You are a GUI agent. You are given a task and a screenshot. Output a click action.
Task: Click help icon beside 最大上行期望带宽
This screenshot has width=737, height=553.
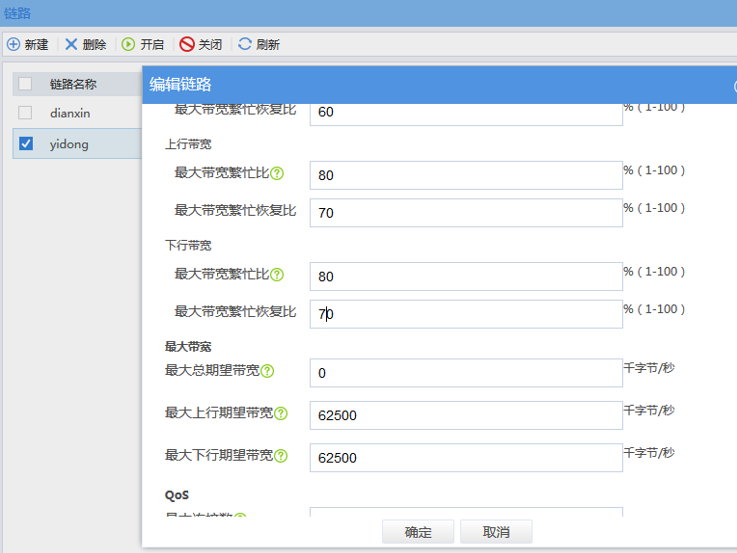click(x=281, y=413)
